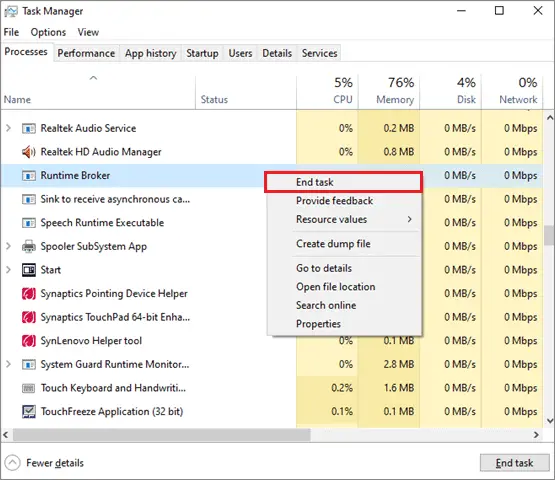Click the vertical scrollbar thumb
555x480 pixels.
point(549,235)
